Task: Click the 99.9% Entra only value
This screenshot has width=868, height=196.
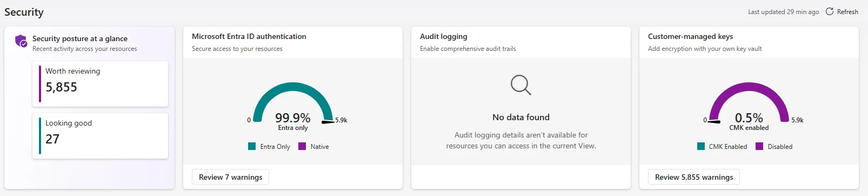Action: pyautogui.click(x=293, y=118)
